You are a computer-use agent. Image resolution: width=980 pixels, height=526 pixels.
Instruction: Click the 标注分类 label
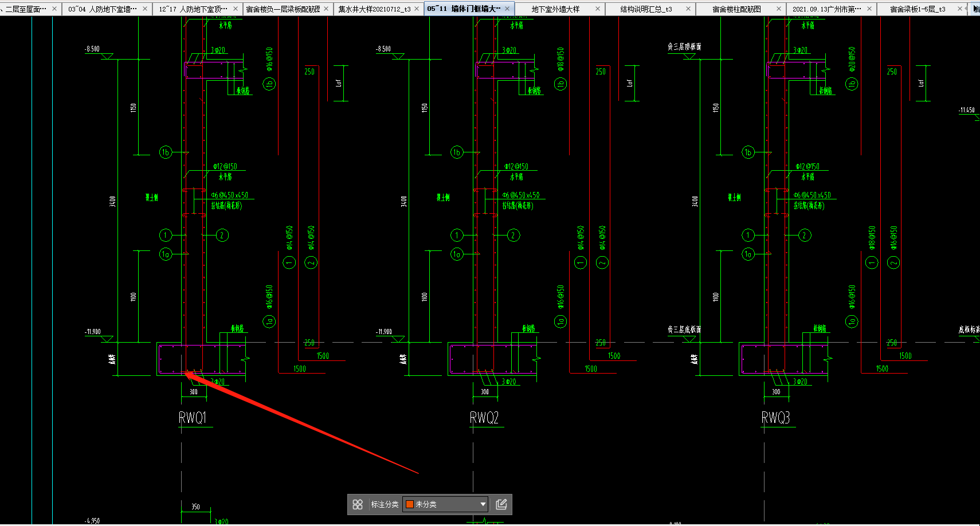tap(385, 504)
